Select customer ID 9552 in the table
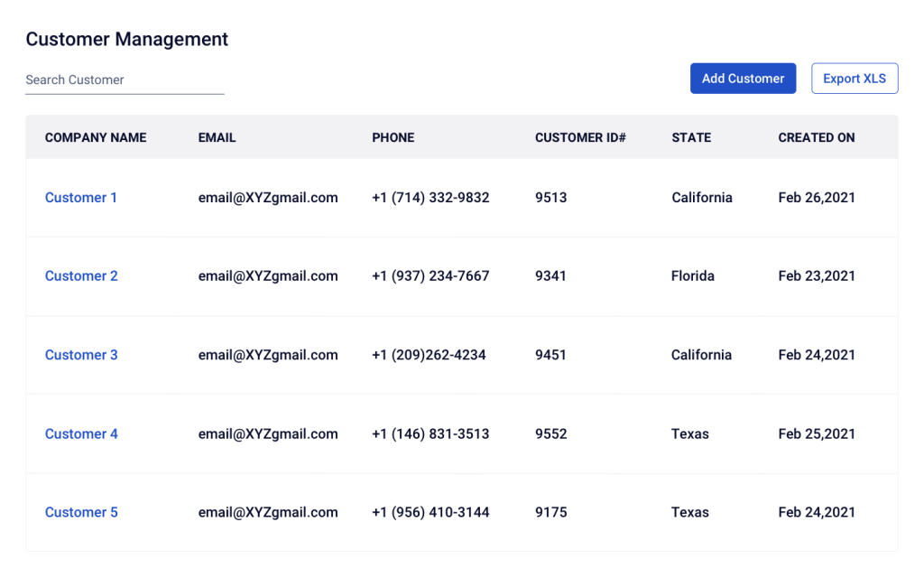The image size is (924, 578). coord(550,433)
